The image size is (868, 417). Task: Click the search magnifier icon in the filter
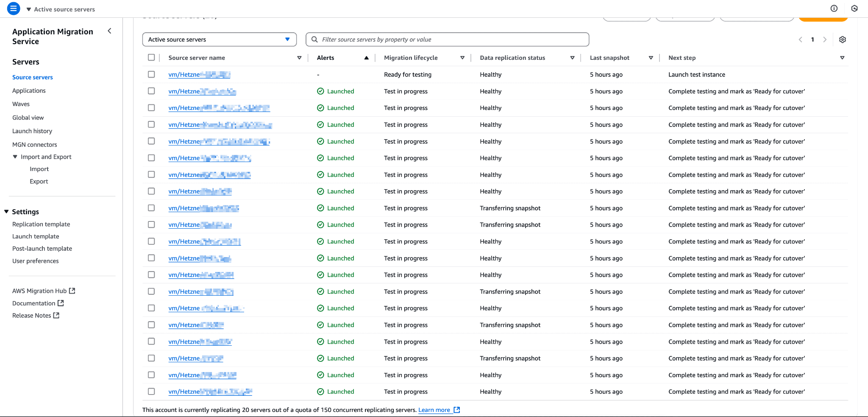314,39
